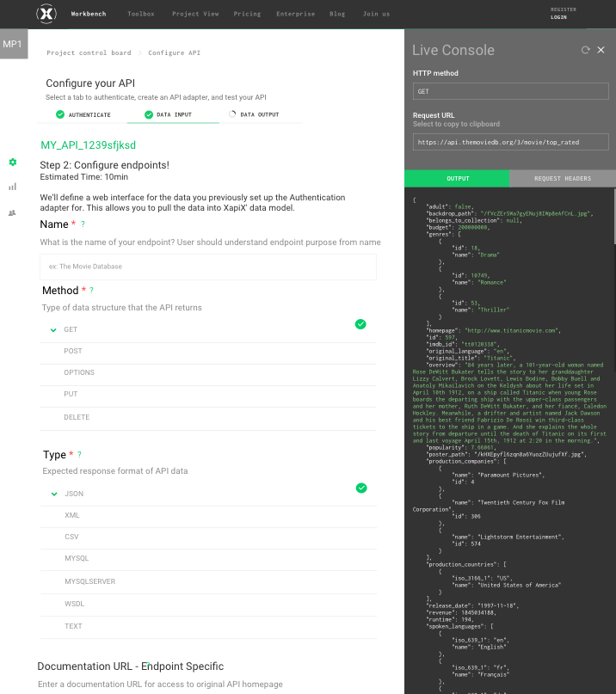Select the TEXT response type
The height and width of the screenshot is (694, 616).
(208, 626)
